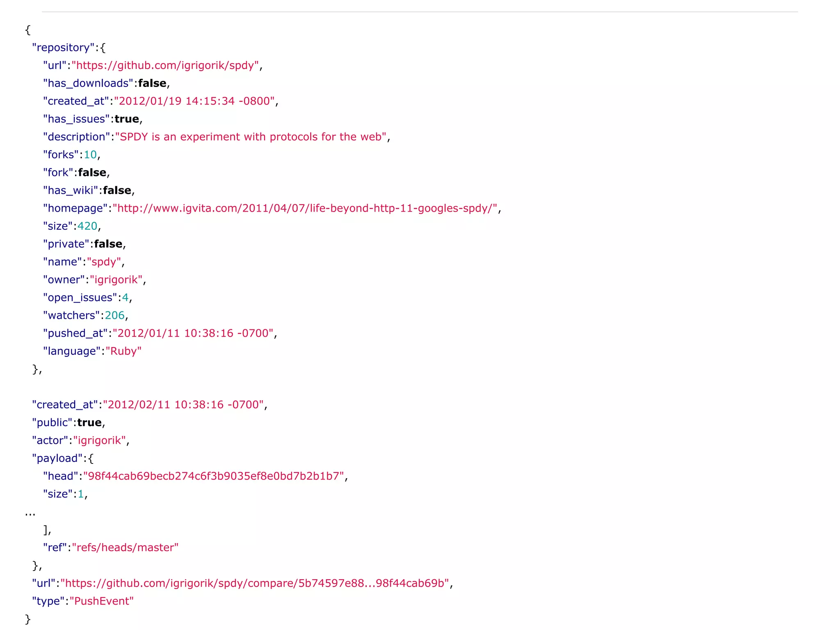Viewport: 840px width, 630px height.
Task: Select the type value "PushEvent"
Action: pyautogui.click(x=102, y=601)
